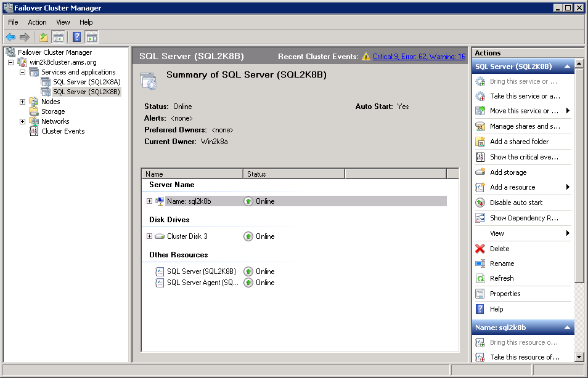This screenshot has height=378, width=588.
Task: Open the Manage shares and storage action
Action: point(527,126)
